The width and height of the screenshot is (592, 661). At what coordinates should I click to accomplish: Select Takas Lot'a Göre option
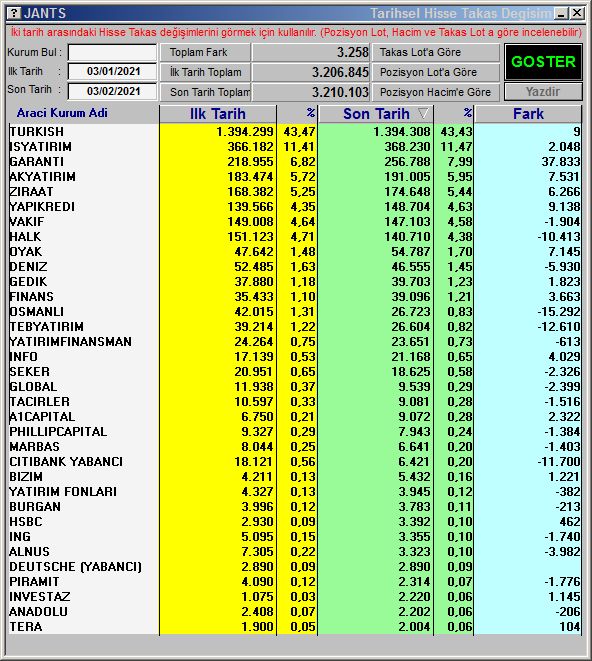pyautogui.click(x=436, y=53)
